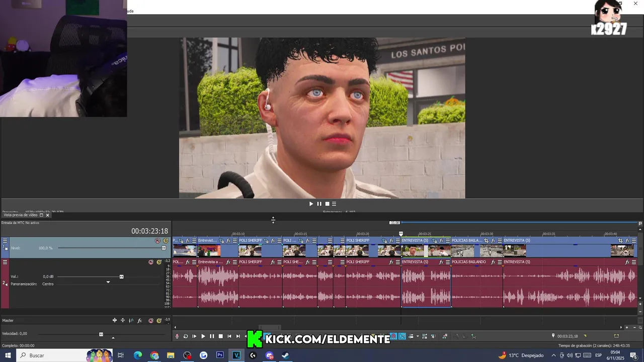This screenshot has height=362, width=644.
Task: Click the Vol. slider handle
Action: click(x=121, y=277)
